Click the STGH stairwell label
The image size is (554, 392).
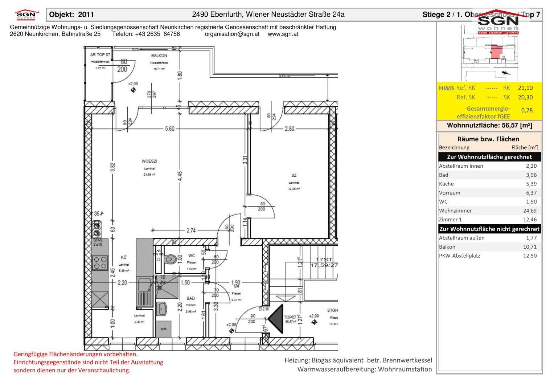(x=332, y=310)
